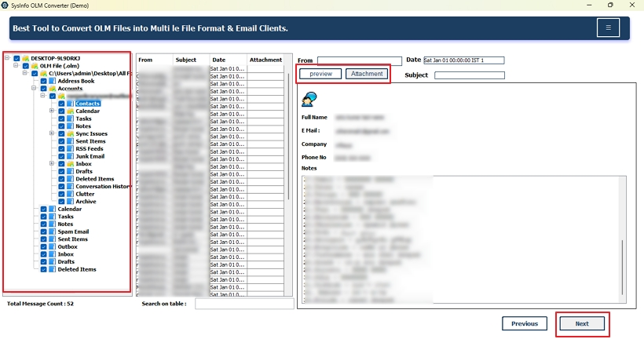Click the Next button
Viewport: 644px width, 339px height.
[582, 323]
